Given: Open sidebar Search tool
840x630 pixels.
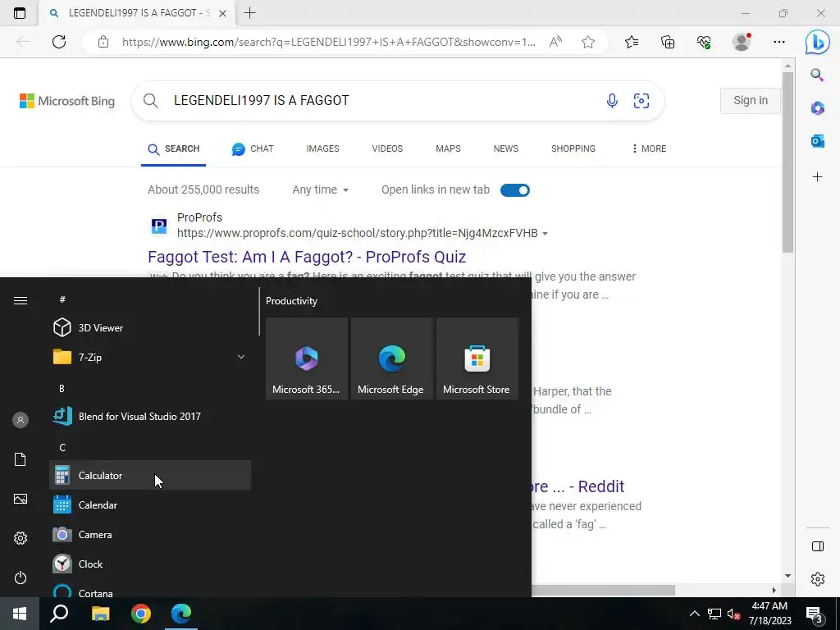Looking at the screenshot, I should click(818, 75).
